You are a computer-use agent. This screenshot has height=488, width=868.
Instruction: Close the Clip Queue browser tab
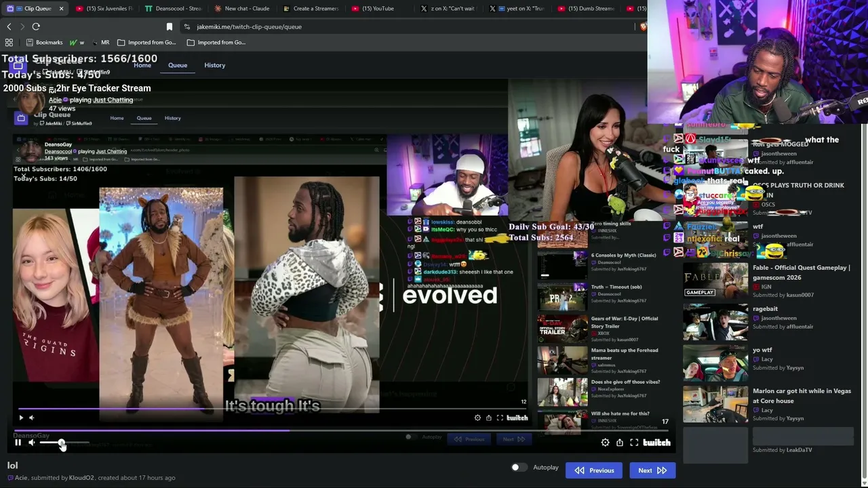(61, 9)
